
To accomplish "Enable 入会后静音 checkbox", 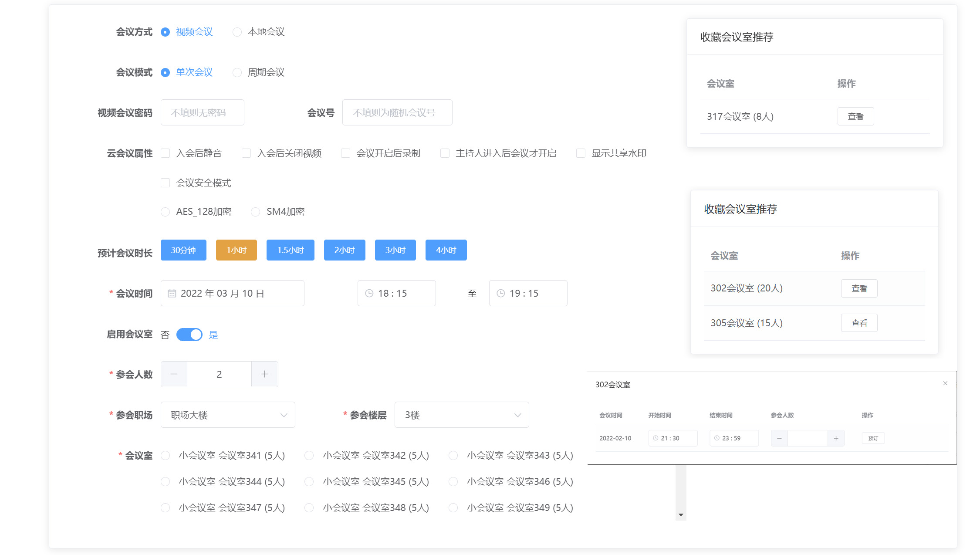I will [x=166, y=153].
